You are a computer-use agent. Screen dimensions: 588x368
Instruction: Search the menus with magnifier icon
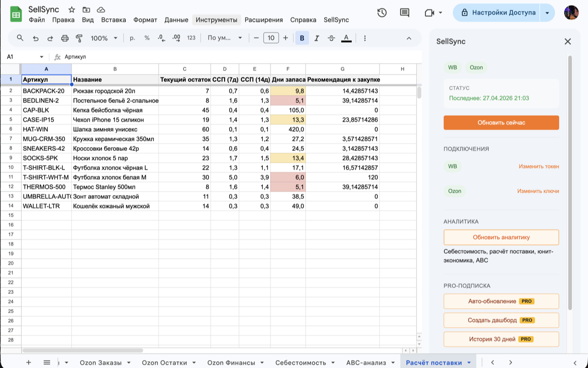point(20,38)
